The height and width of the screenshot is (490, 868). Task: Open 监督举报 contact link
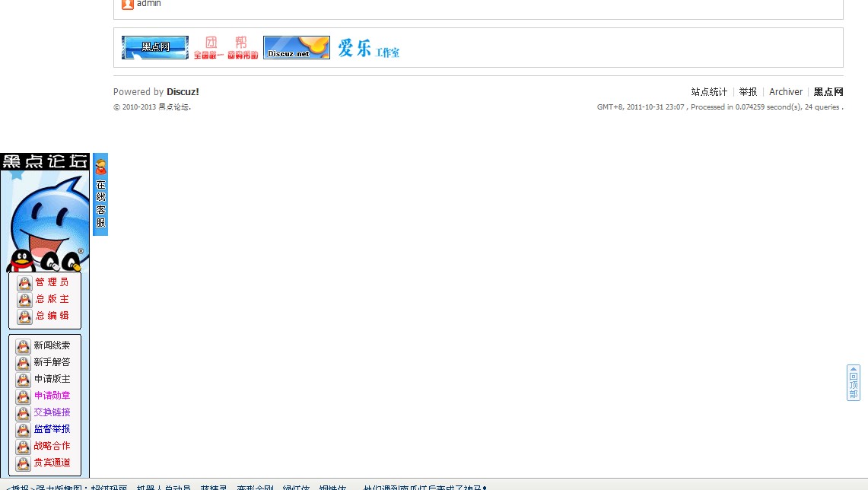[x=52, y=429]
